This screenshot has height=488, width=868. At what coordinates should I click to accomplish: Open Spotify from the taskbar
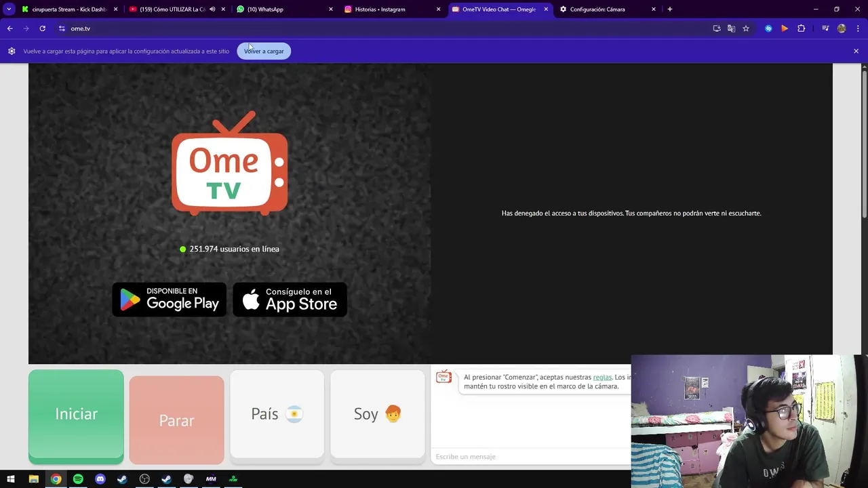click(78, 479)
